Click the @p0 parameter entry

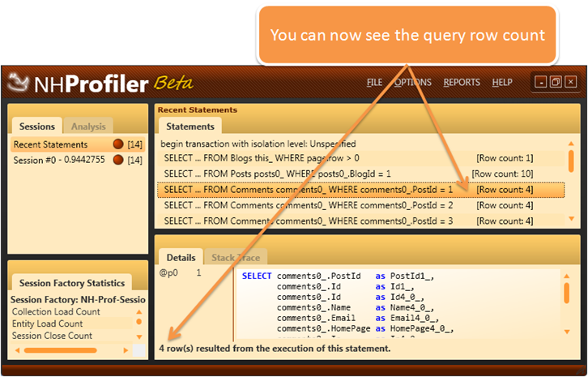click(x=168, y=273)
